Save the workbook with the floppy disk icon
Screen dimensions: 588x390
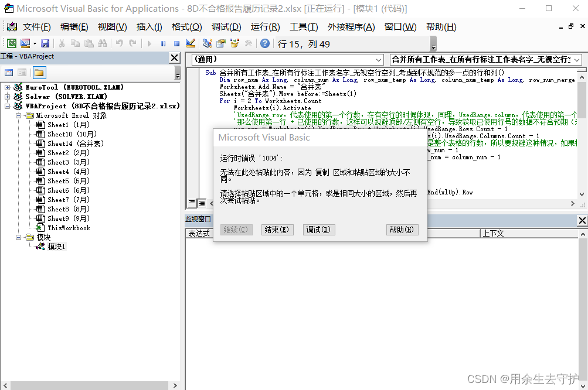pos(45,43)
